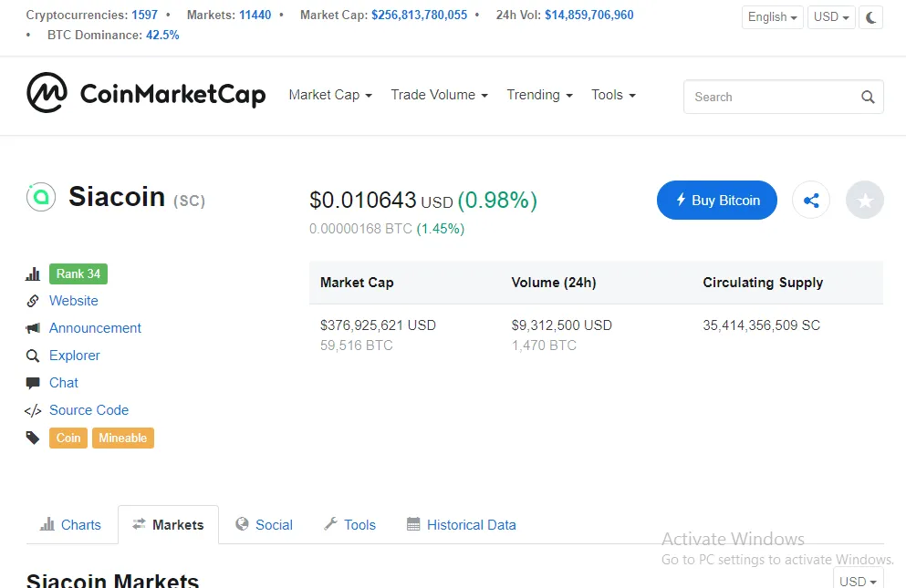This screenshot has height=588, width=906.
Task: Click the share icon button
Action: tap(811, 201)
